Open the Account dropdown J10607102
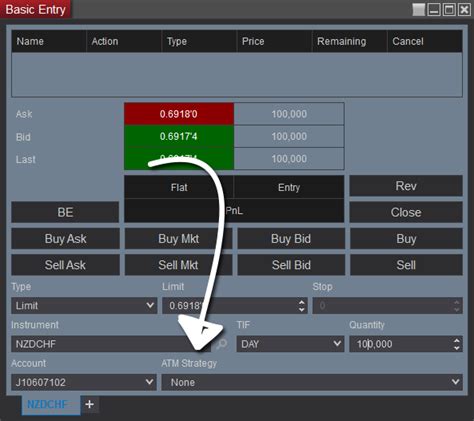Viewport: 474px width, 421px height. tap(84, 382)
